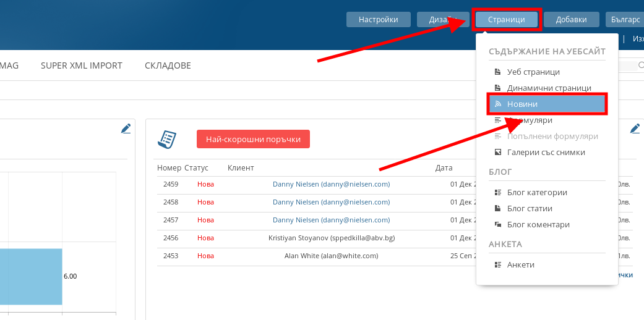Click the comment icon beside Блог коментари
Image resolution: width=644 pixels, height=320 pixels.
(497, 225)
